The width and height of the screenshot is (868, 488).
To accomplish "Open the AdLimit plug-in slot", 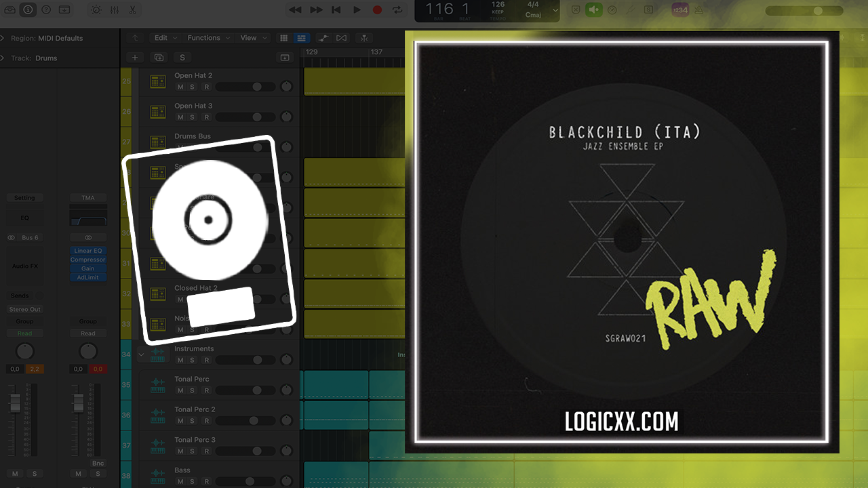I will pyautogui.click(x=88, y=277).
